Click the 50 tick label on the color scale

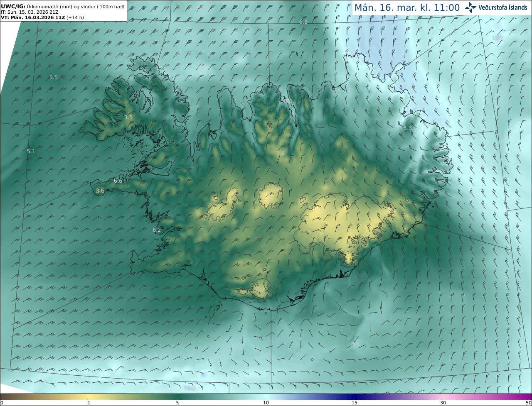(x=528, y=403)
